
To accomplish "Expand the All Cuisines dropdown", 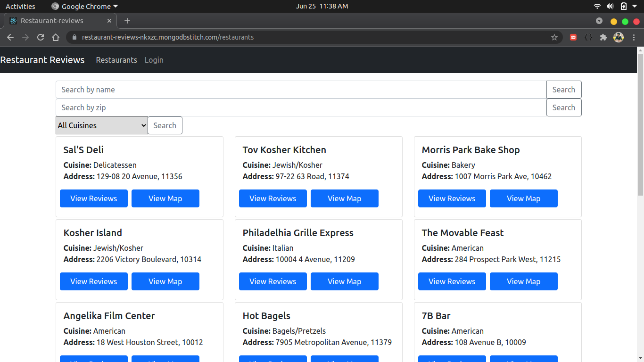I will click(102, 125).
